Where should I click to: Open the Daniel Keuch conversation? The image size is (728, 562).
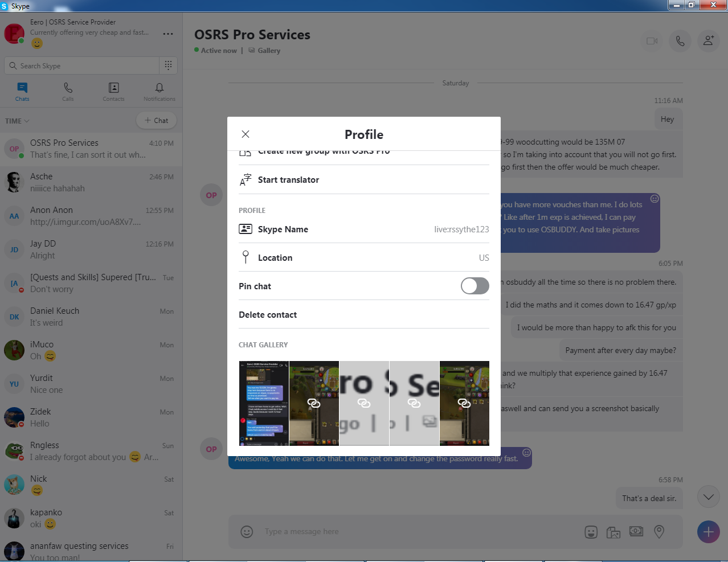point(91,317)
